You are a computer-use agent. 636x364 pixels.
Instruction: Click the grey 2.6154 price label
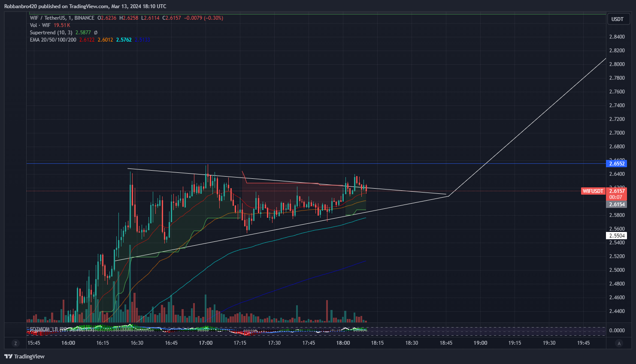(617, 205)
